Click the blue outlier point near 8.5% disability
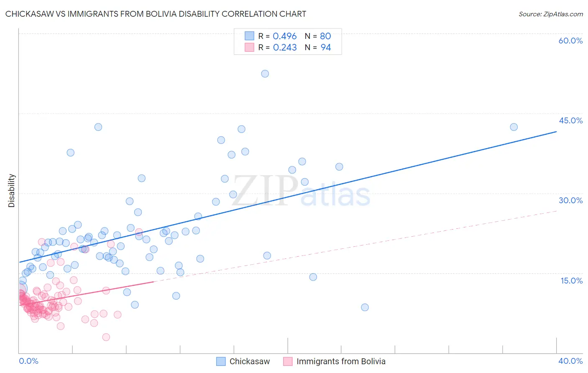This screenshot has height=373, width=588. click(365, 307)
